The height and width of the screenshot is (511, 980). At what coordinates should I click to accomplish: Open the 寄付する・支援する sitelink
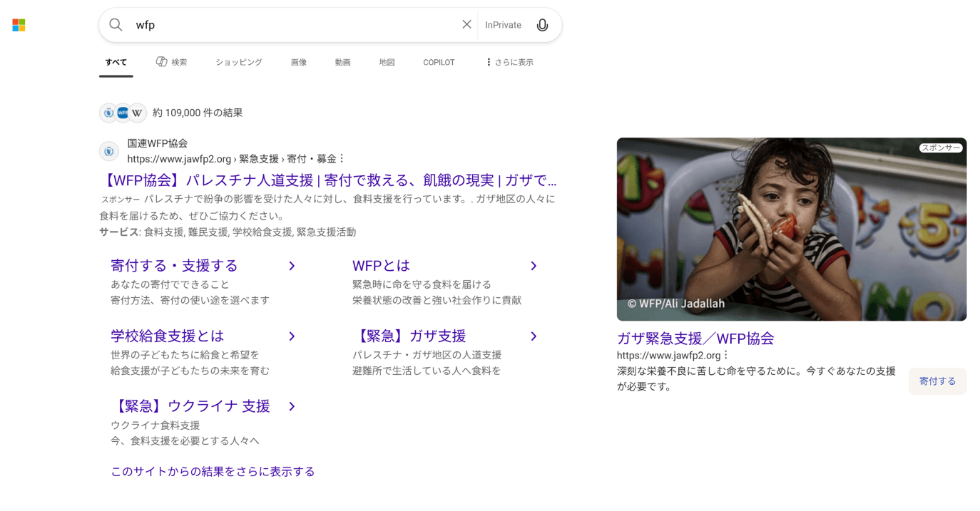pos(174,266)
